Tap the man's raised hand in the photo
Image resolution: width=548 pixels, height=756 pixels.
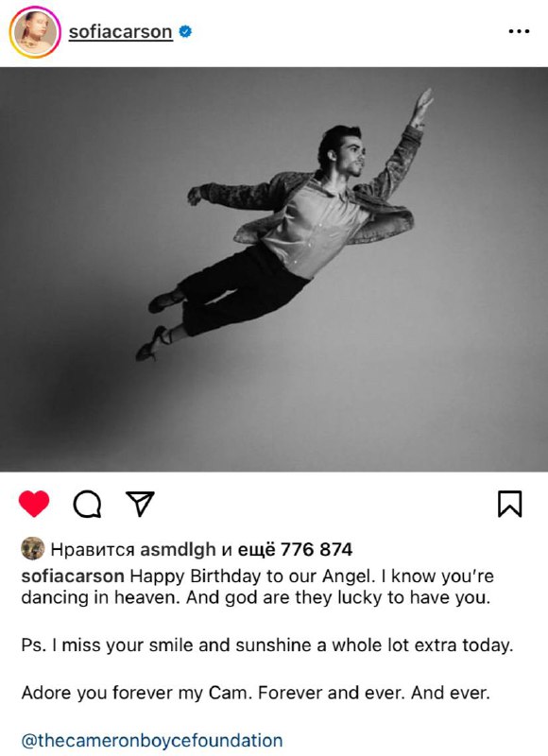coord(423,101)
